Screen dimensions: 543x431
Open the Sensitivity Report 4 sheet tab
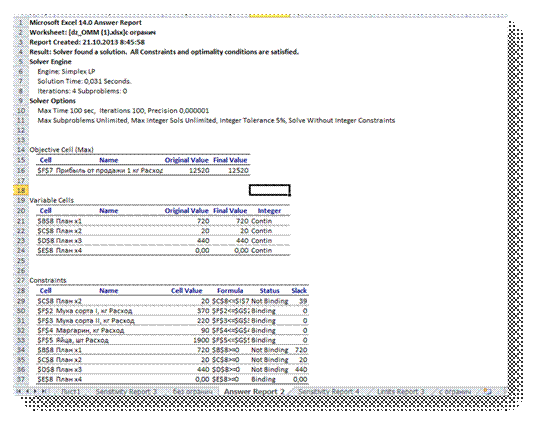329,392
